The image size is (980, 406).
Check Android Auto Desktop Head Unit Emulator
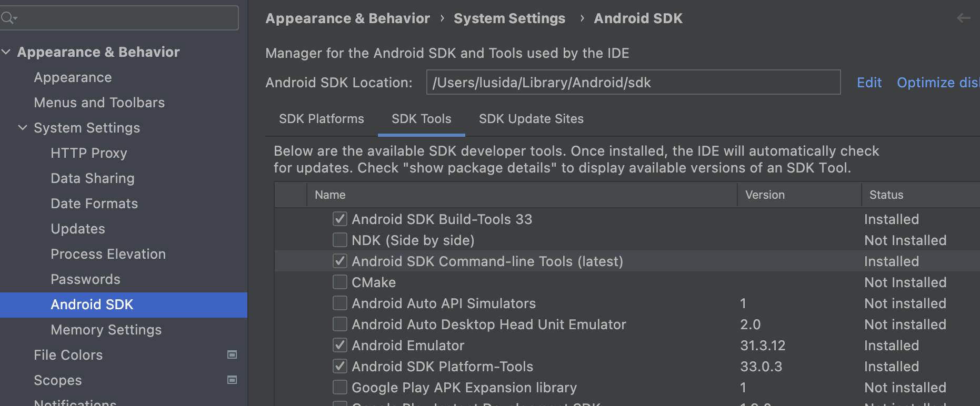click(x=340, y=324)
